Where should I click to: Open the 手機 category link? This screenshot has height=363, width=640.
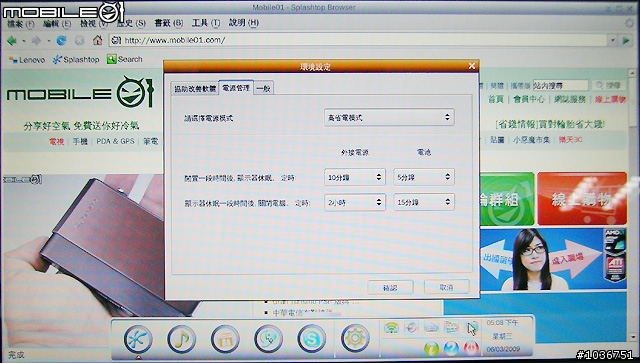pyautogui.click(x=80, y=141)
